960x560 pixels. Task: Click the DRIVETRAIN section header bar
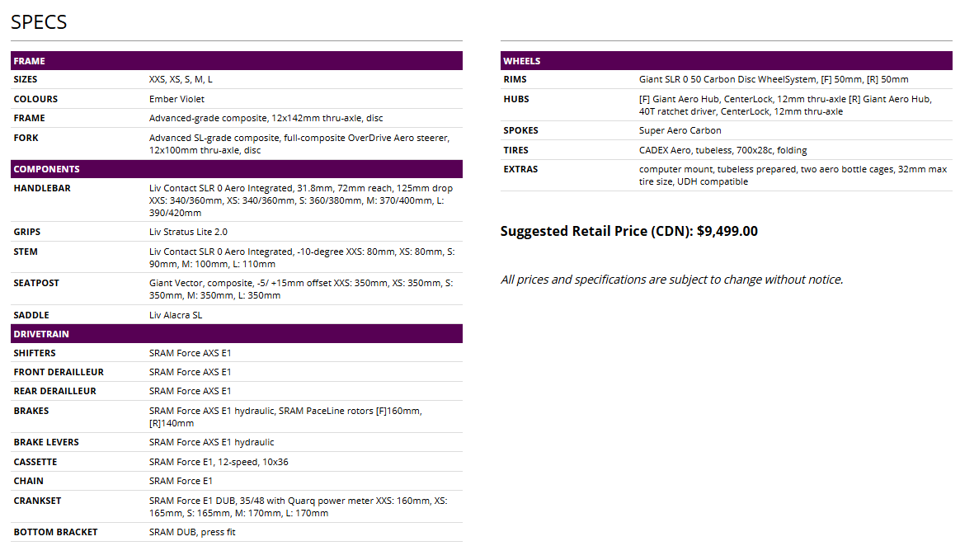click(x=236, y=334)
